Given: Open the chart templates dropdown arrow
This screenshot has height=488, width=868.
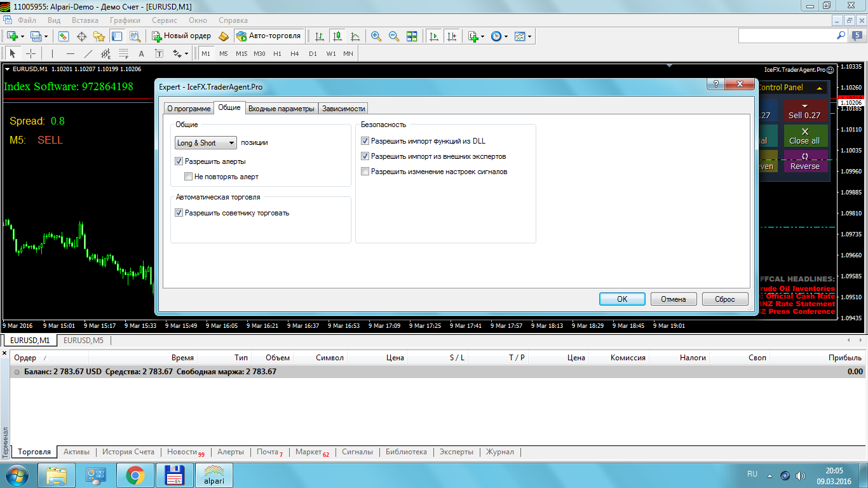Looking at the screenshot, I should [529, 36].
